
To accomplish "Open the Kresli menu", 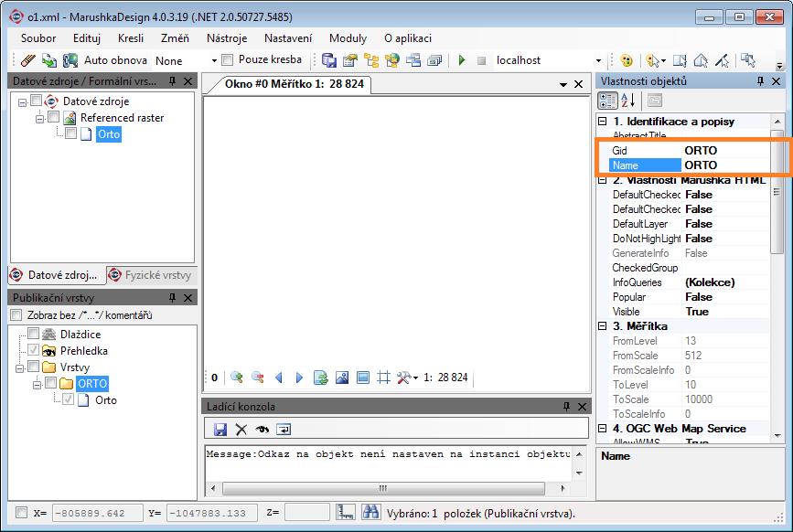I will tap(131, 38).
